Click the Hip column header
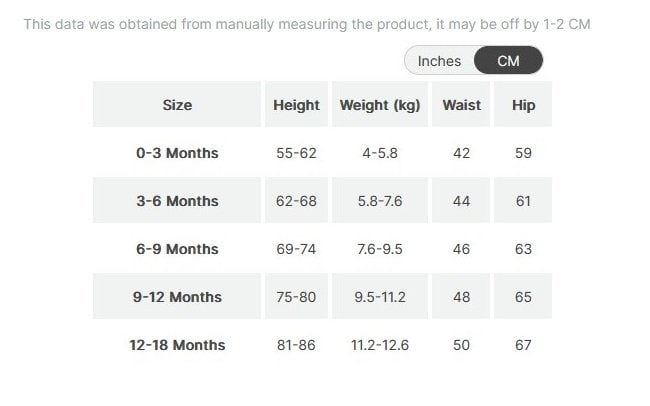The height and width of the screenshot is (406, 650). pos(523,105)
